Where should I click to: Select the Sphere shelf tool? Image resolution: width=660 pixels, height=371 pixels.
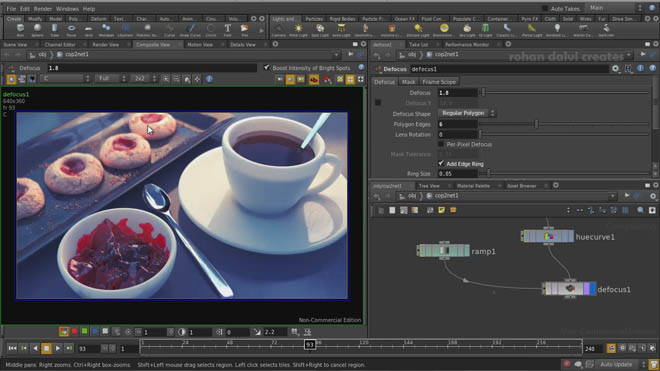coord(37,30)
